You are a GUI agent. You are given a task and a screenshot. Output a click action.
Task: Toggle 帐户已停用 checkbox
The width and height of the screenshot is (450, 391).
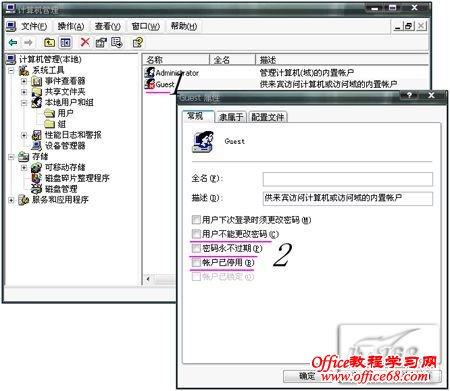pos(196,263)
